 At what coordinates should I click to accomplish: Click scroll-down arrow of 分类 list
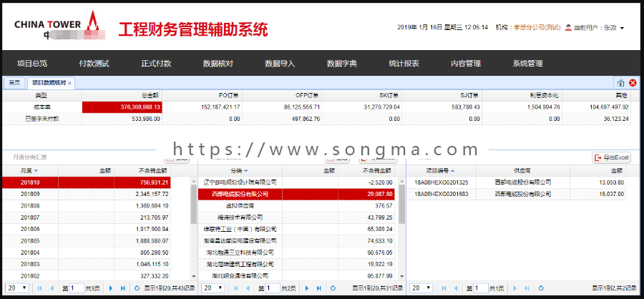pyautogui.click(x=402, y=277)
